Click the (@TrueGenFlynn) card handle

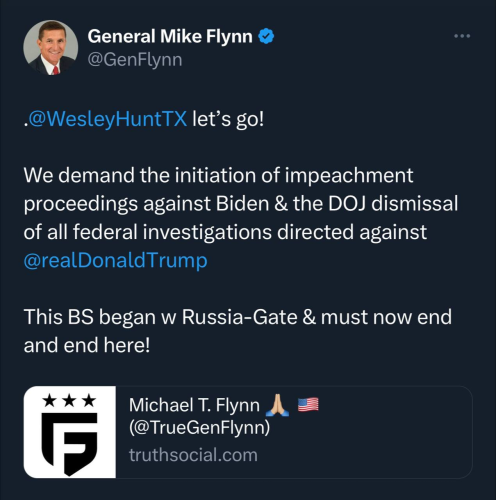coord(199,427)
